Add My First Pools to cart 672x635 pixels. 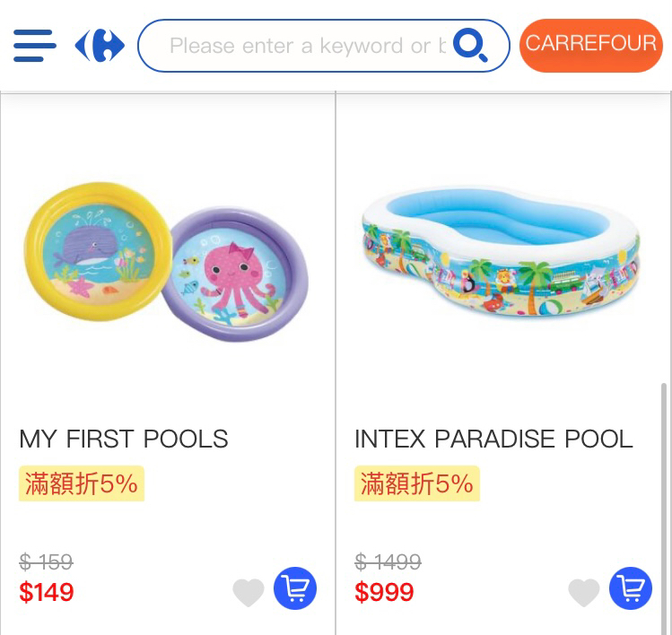pyautogui.click(x=295, y=588)
